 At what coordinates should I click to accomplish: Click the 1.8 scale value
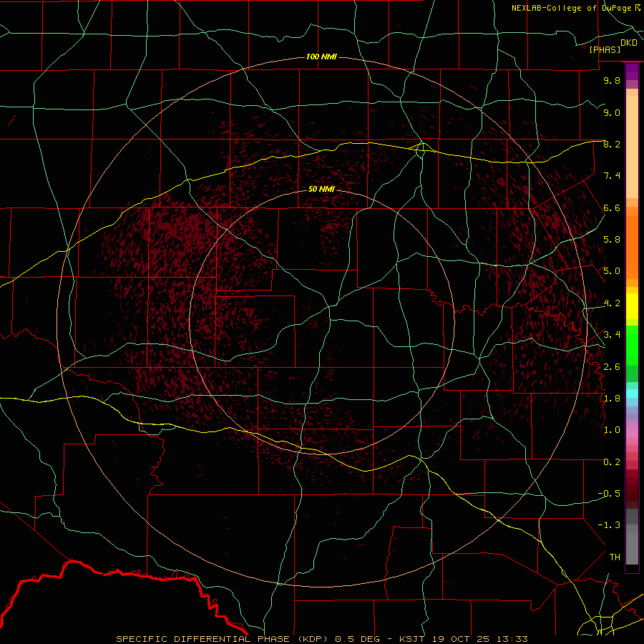(612, 399)
